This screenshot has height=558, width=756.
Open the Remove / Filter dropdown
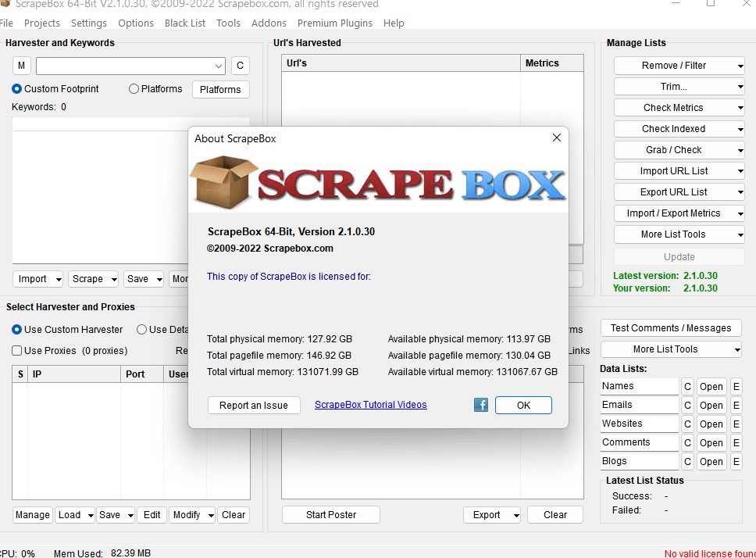click(679, 66)
